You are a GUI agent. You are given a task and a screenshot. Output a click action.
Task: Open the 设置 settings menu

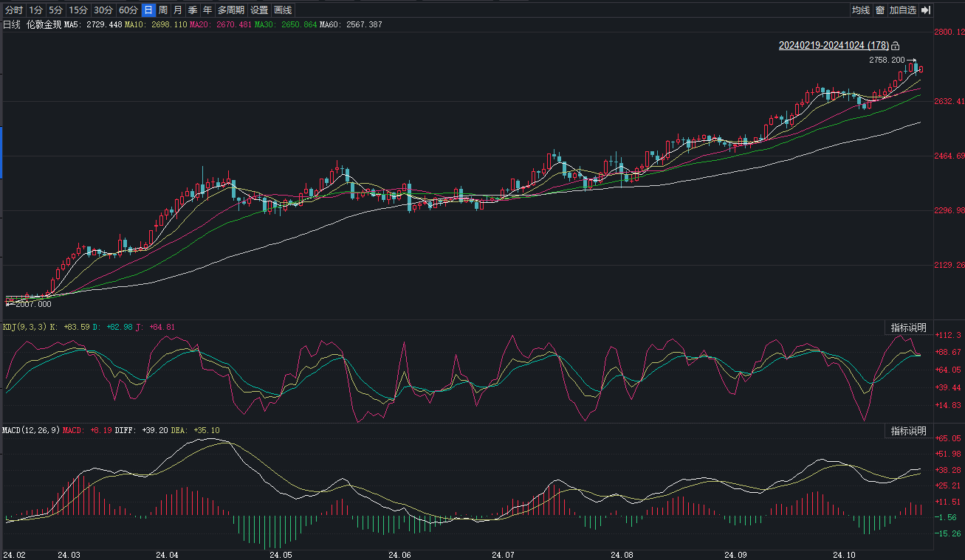[259, 10]
